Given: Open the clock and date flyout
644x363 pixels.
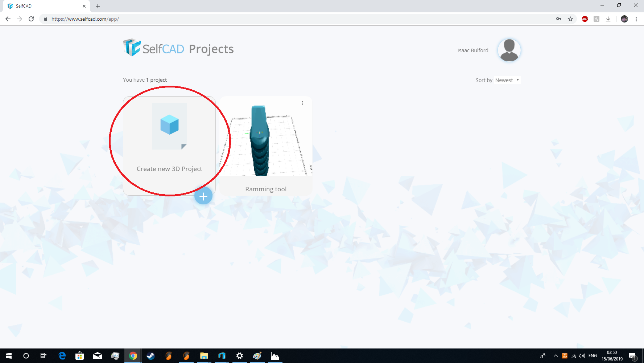Looking at the screenshot, I should 612,356.
